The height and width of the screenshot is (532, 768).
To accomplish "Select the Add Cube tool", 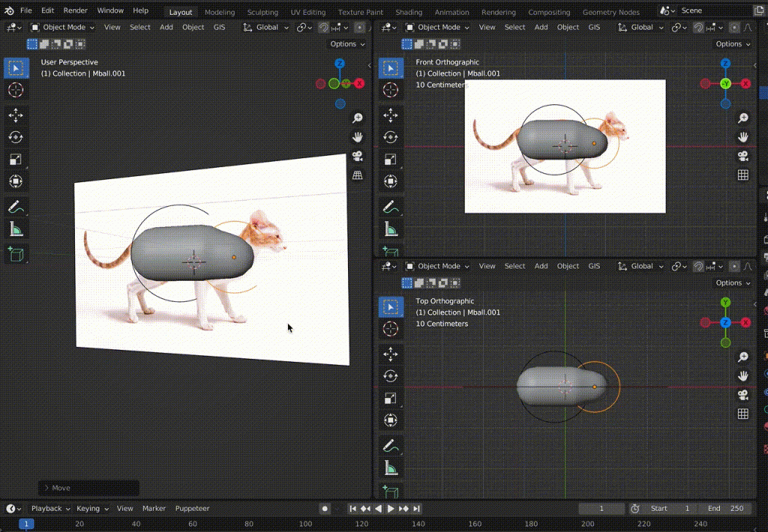I will click(16, 254).
